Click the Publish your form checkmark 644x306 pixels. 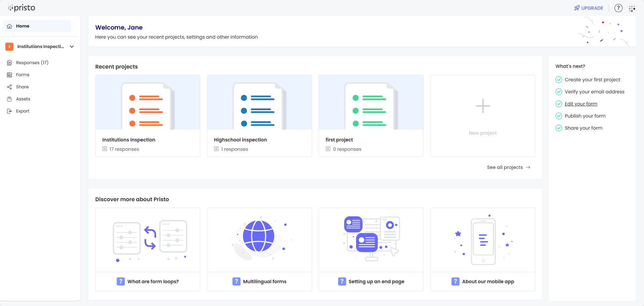558,116
